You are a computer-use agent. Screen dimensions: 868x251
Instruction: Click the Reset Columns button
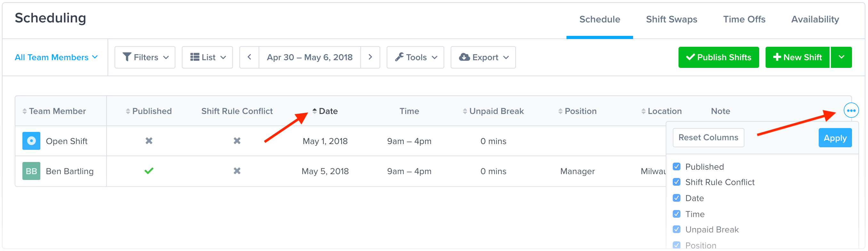pyautogui.click(x=708, y=137)
